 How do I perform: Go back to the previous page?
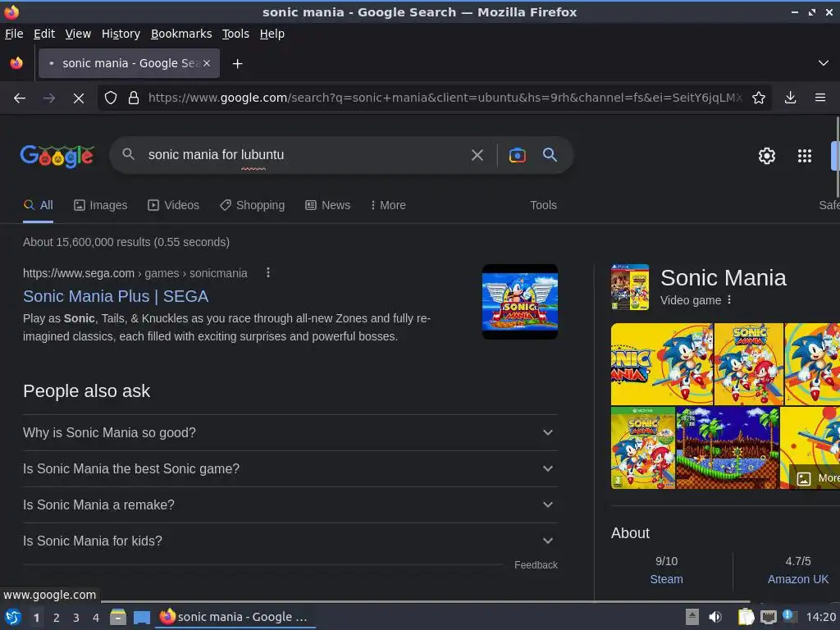click(20, 98)
